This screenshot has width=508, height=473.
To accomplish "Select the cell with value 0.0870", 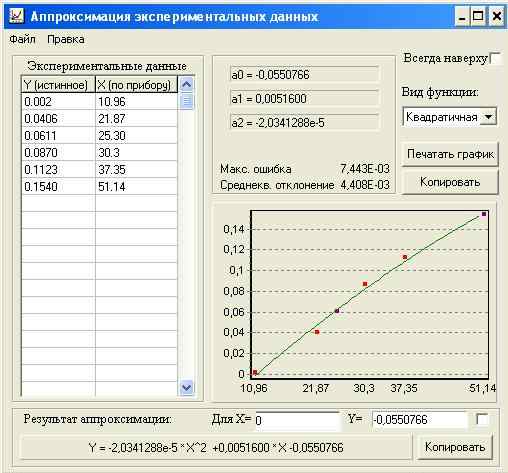I will [58, 152].
